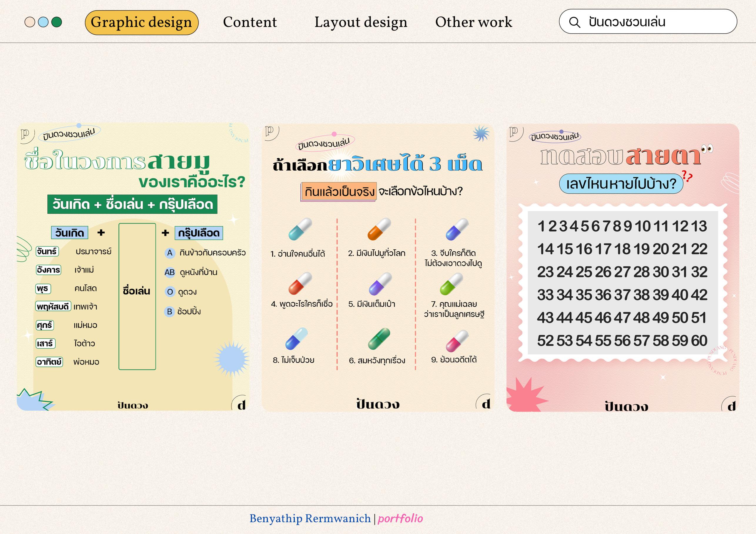This screenshot has width=756, height=534.
Task: Open the Layout design tab
Action: point(361,22)
